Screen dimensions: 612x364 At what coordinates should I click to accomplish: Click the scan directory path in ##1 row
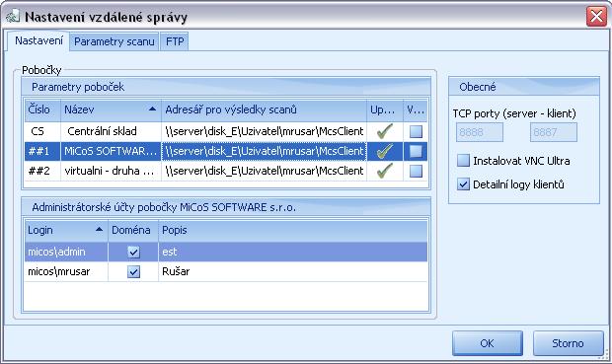tap(264, 151)
